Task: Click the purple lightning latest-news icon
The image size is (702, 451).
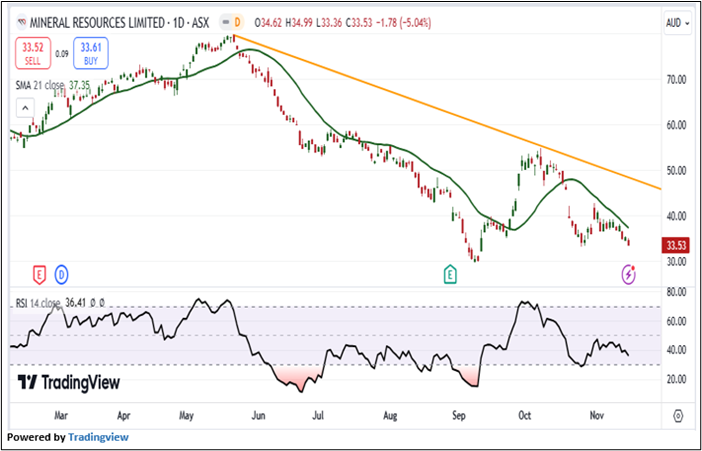Action: [629, 275]
